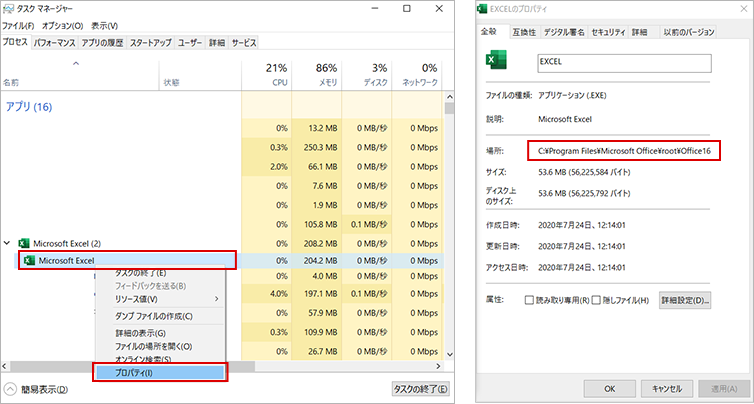The height and width of the screenshot is (404, 754).
Task: Switch to the スタートアップ tab
Action: click(151, 43)
